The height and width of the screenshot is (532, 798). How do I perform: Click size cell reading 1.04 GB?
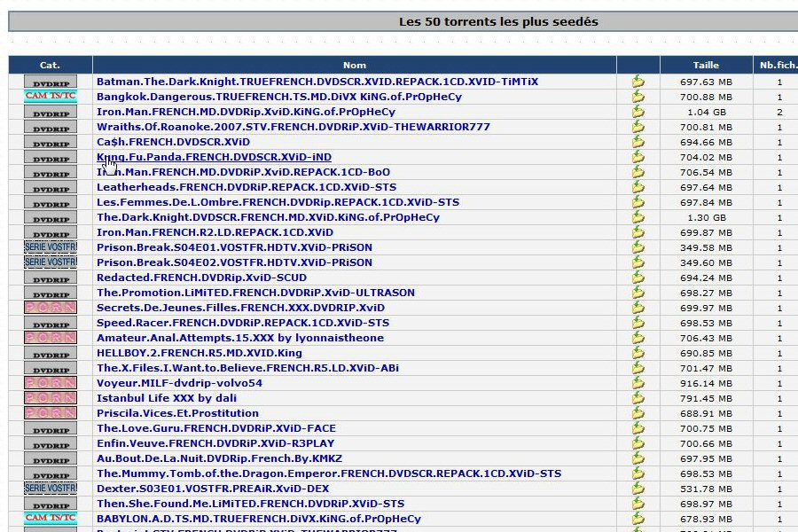[707, 112]
